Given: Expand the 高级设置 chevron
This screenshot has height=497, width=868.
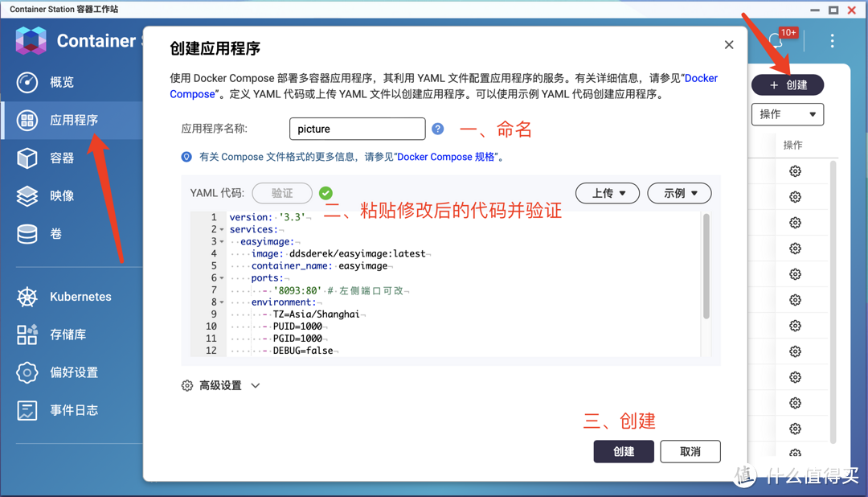Looking at the screenshot, I should (256, 386).
